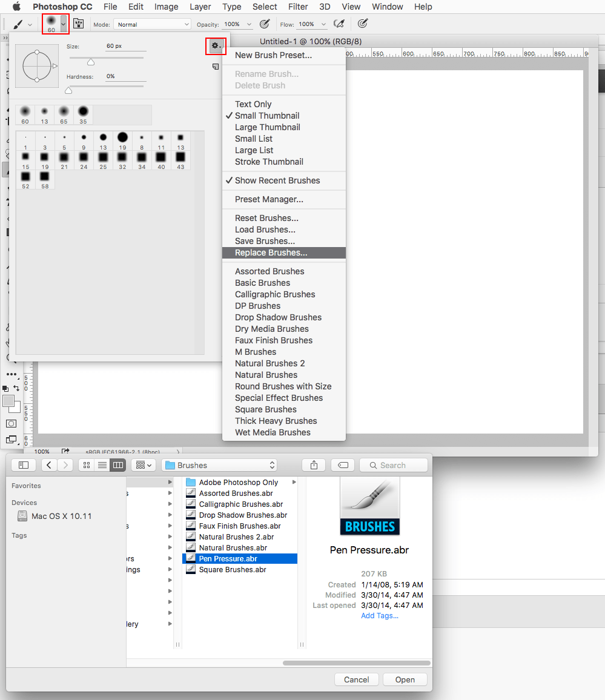605x700 pixels.
Task: Choose Stroke Thumbnail view
Action: coord(284,162)
